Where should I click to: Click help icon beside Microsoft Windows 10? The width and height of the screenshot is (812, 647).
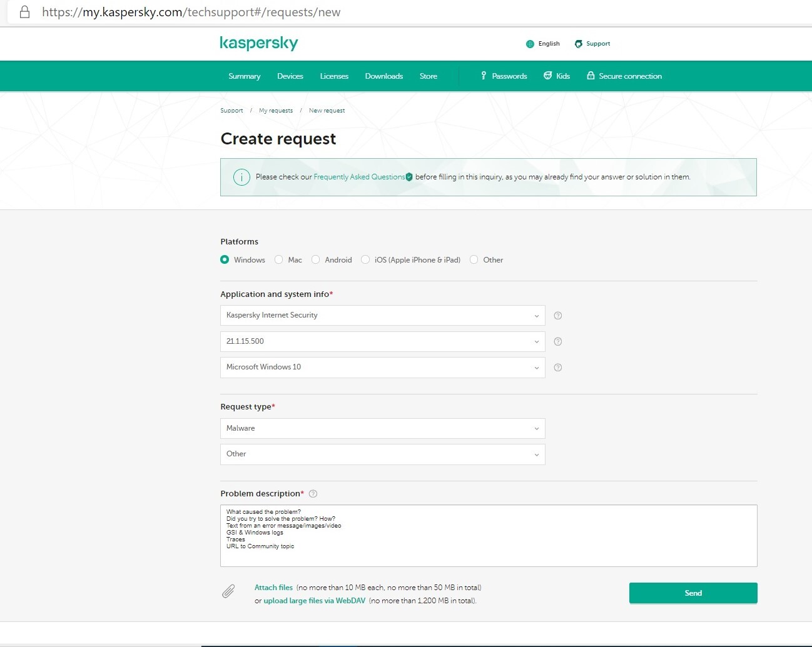pyautogui.click(x=558, y=368)
